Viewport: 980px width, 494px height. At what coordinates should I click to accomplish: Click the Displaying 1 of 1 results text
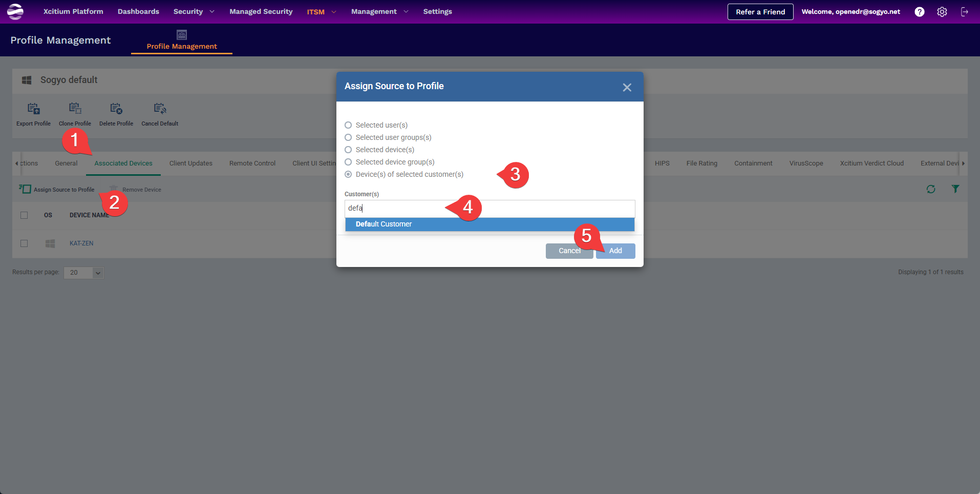930,272
